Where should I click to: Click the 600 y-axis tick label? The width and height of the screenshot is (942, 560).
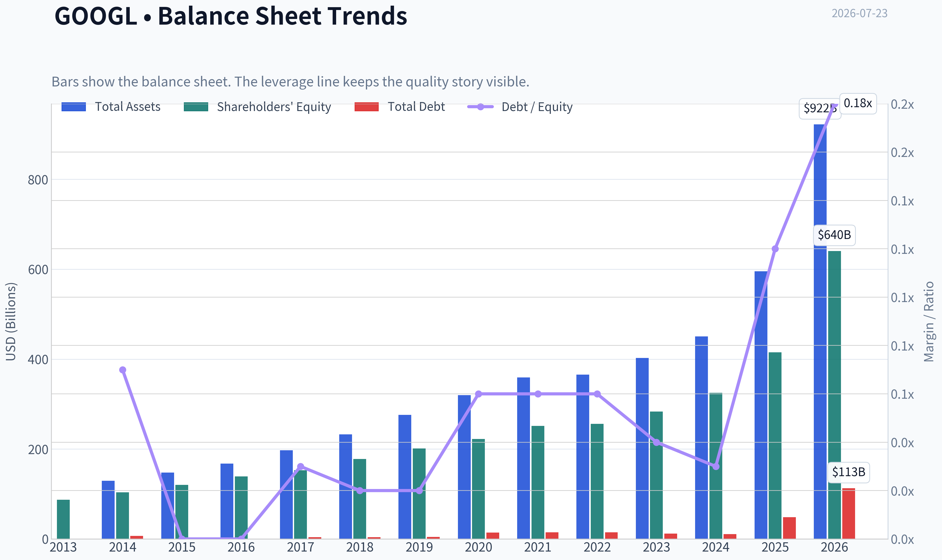(38, 270)
